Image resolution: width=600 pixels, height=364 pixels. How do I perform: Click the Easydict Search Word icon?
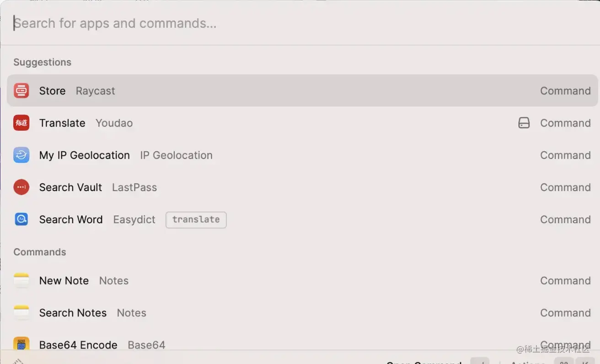[x=21, y=219]
